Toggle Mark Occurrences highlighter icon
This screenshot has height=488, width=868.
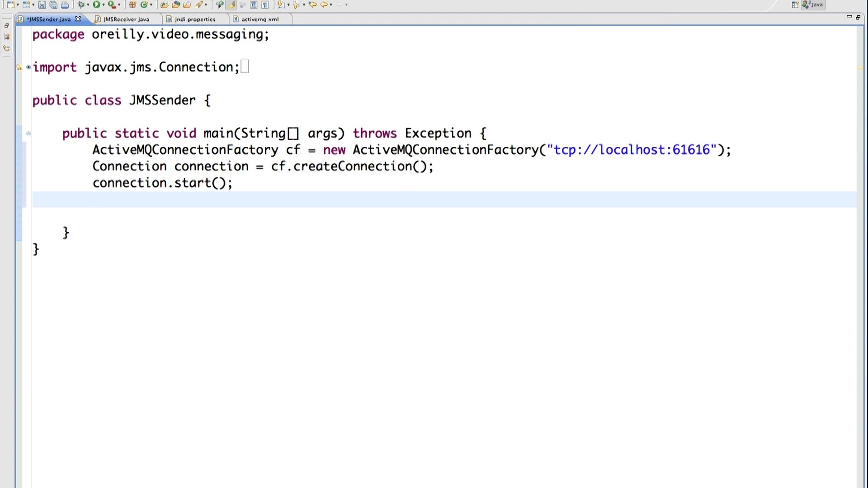pos(231,5)
